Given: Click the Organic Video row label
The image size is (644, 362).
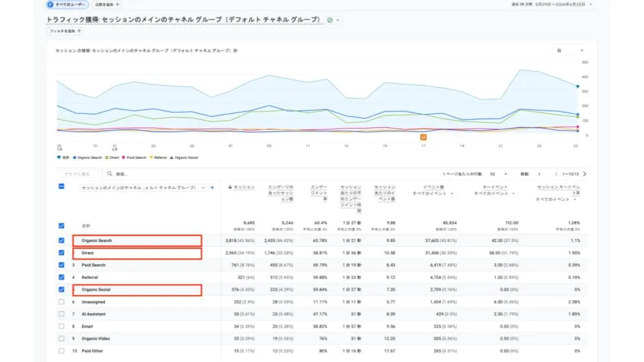Looking at the screenshot, I should coord(95,339).
